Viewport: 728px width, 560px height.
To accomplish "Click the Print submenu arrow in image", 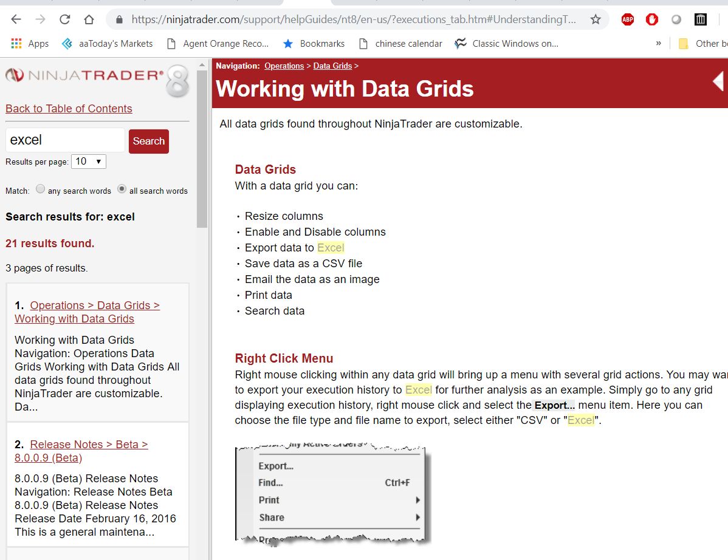I will coord(418,500).
